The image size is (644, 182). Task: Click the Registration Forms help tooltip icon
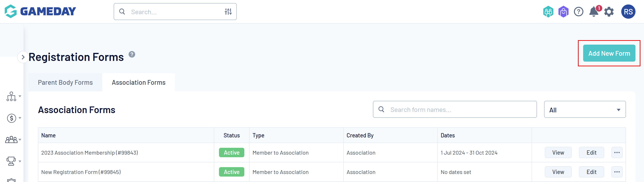pyautogui.click(x=132, y=54)
